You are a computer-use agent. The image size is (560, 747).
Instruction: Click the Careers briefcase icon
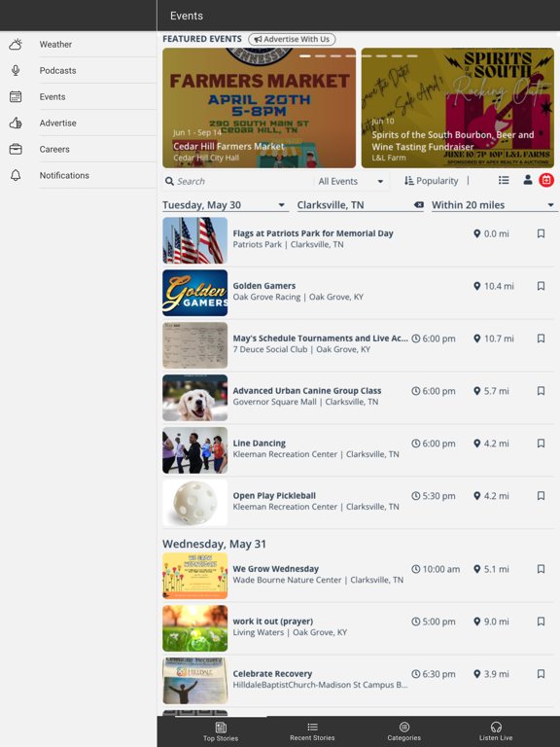point(16,149)
